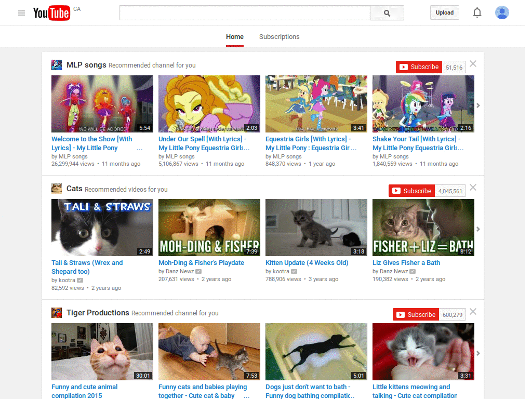Click the magnifier search button
This screenshot has width=532, height=399.
pyautogui.click(x=387, y=13)
